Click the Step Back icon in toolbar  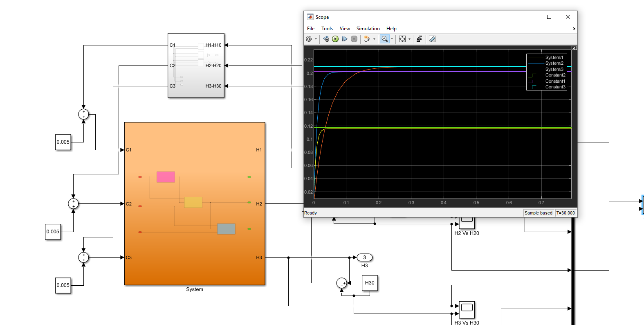[326, 39]
